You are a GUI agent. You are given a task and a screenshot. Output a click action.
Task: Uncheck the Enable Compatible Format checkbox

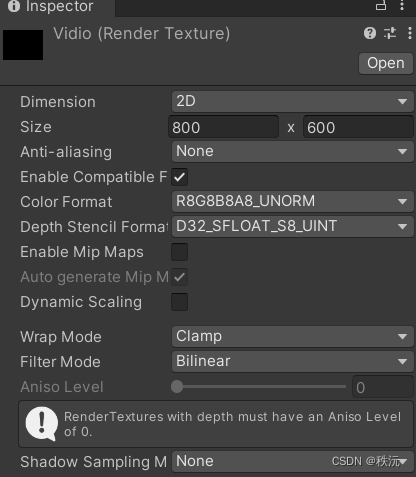point(179,177)
